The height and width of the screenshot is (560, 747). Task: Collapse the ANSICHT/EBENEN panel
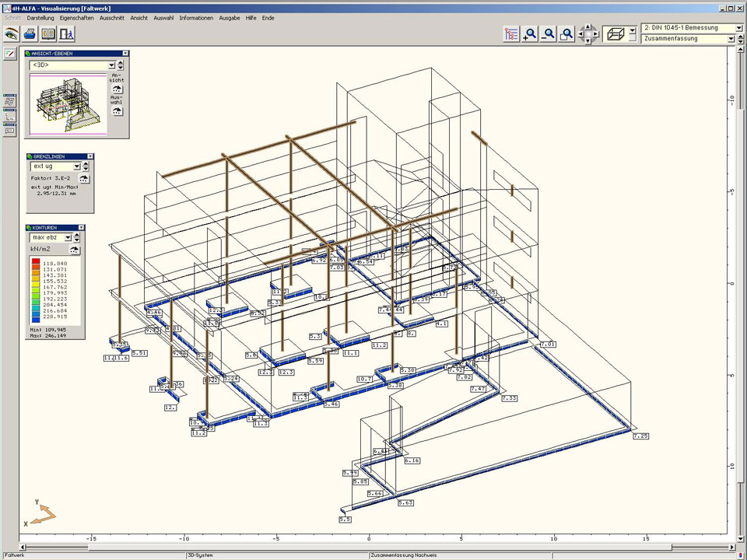click(124, 54)
